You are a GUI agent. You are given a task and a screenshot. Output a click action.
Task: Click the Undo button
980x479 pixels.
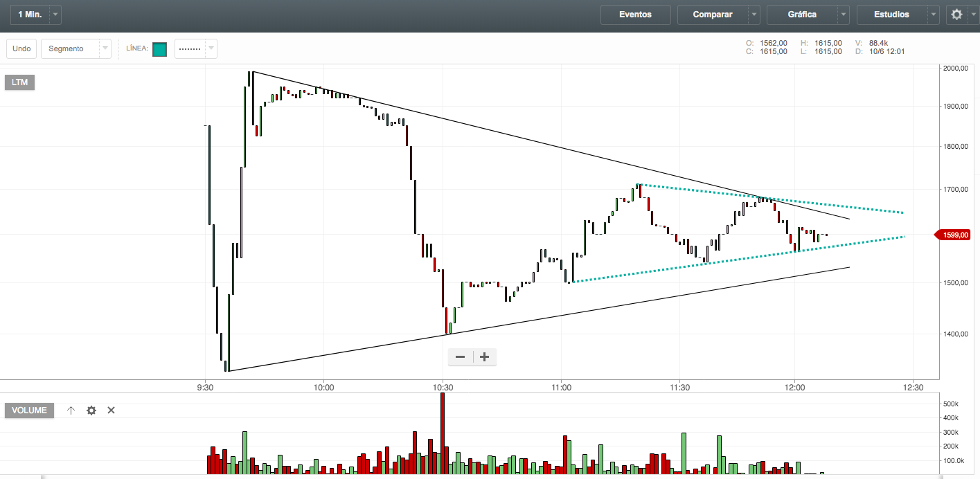[21, 48]
